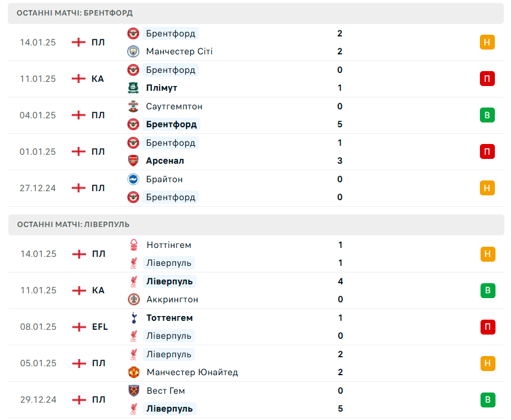Click the green В badge for Саутгемптон match
Viewport: 511px width, 420px height.
tap(487, 115)
